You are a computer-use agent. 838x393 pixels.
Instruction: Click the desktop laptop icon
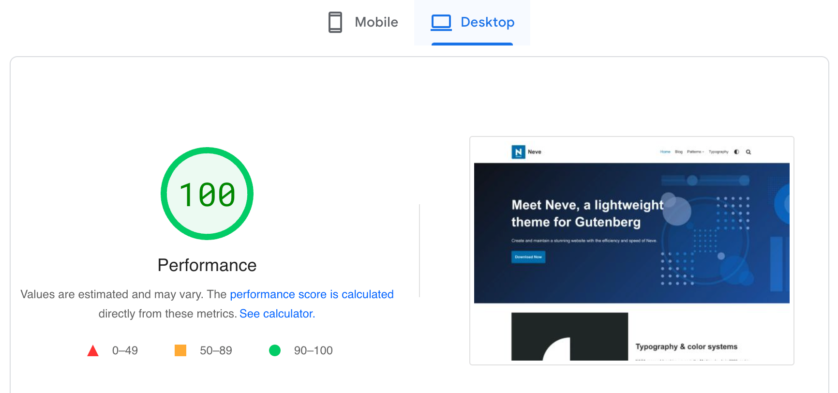[x=441, y=22]
